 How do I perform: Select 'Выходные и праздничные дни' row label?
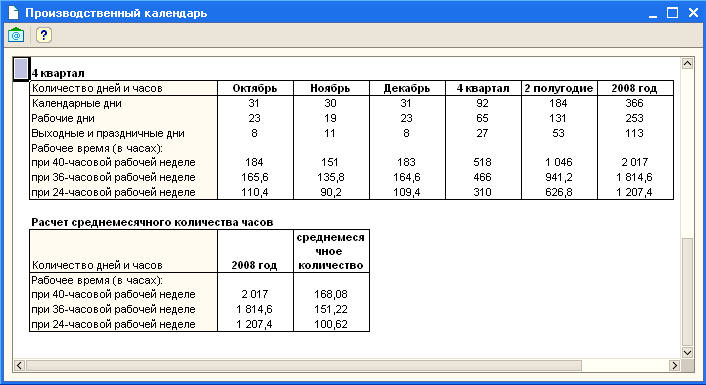click(108, 133)
